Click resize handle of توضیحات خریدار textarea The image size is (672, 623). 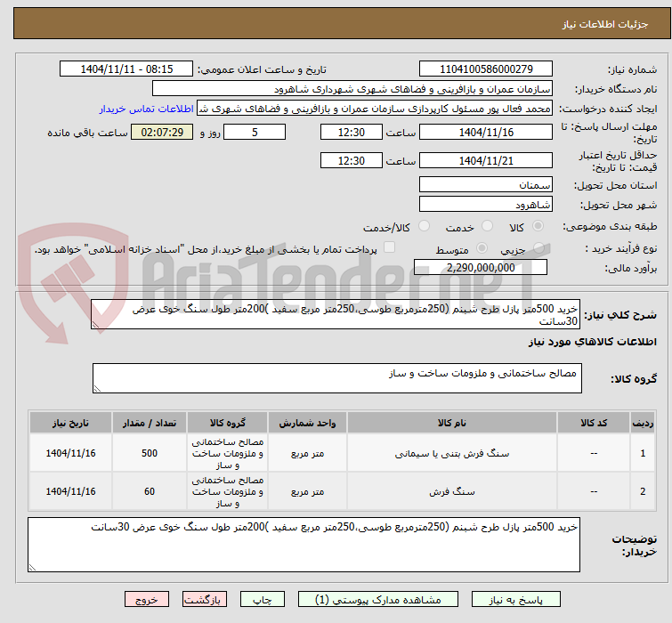point(32,568)
